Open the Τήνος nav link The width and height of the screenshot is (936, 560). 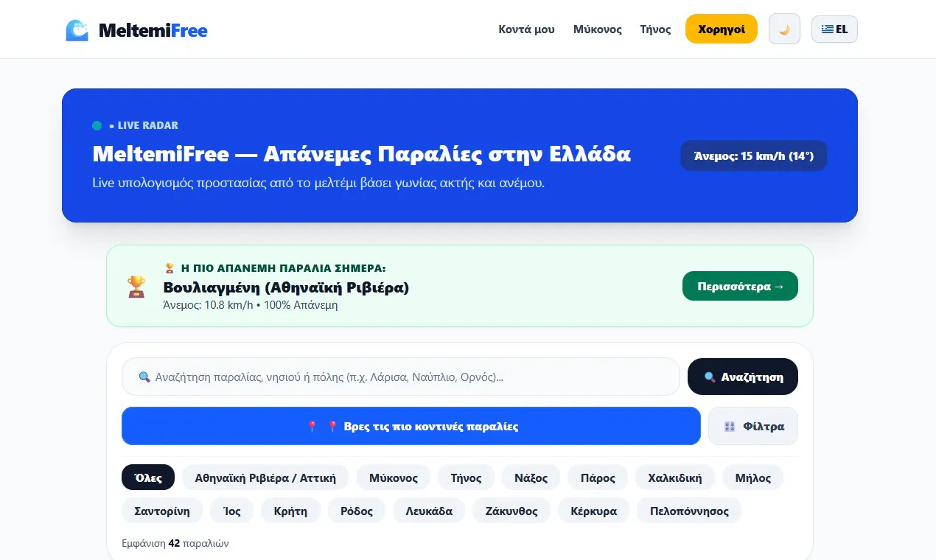[x=655, y=29]
